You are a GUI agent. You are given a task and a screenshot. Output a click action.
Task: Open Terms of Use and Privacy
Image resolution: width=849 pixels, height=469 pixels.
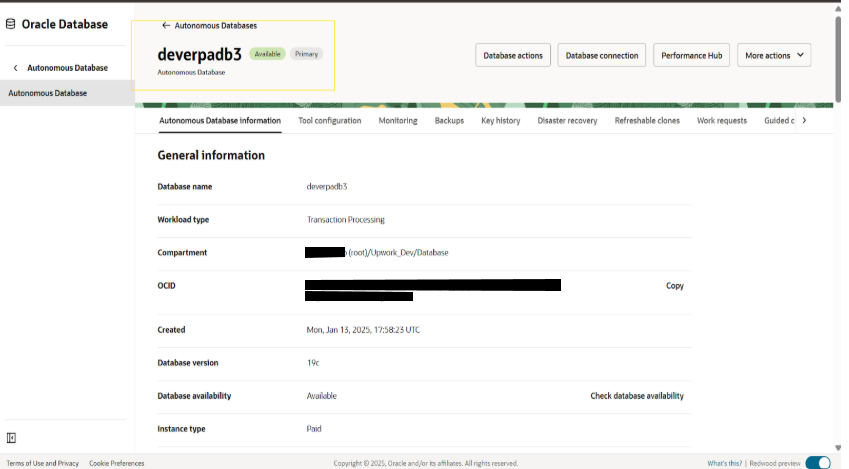[42, 463]
